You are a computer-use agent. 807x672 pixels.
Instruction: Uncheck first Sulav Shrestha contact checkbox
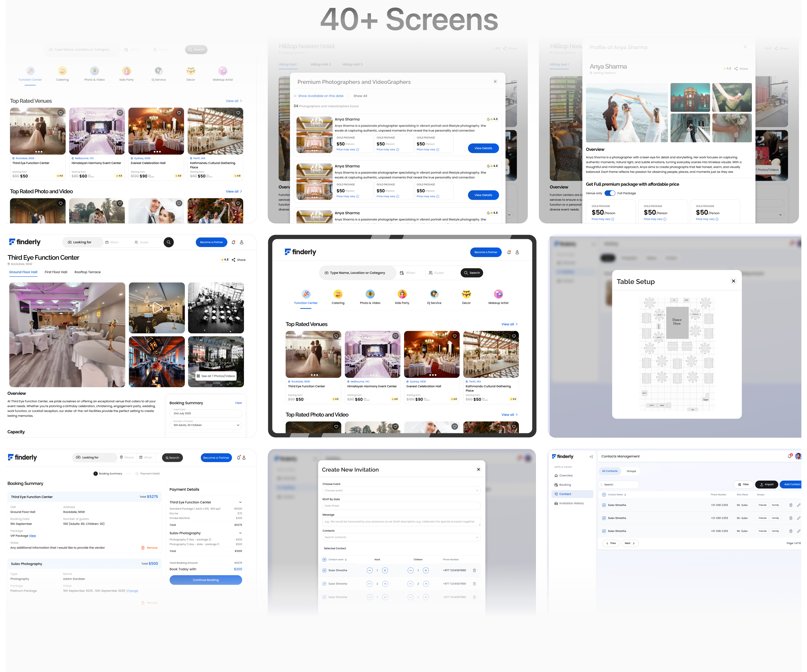pyautogui.click(x=604, y=505)
